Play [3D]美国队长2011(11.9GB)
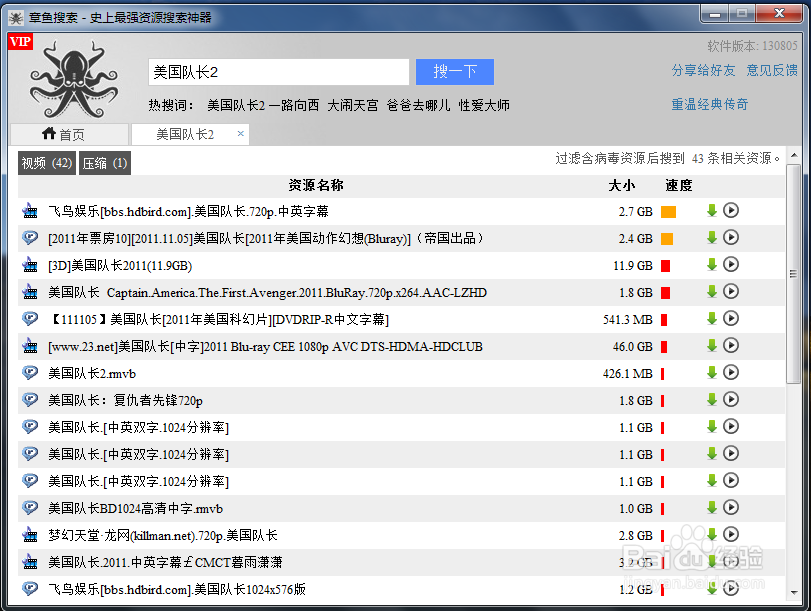 (x=731, y=264)
